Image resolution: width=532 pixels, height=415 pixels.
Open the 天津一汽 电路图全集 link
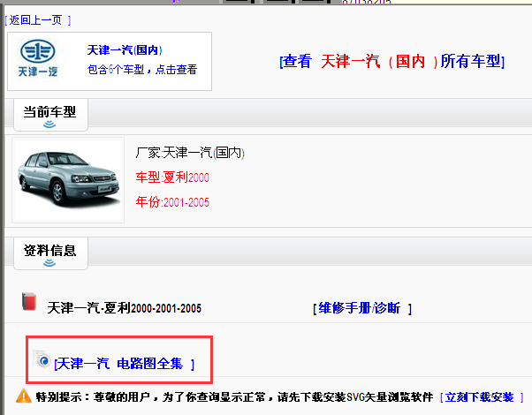[x=125, y=364]
